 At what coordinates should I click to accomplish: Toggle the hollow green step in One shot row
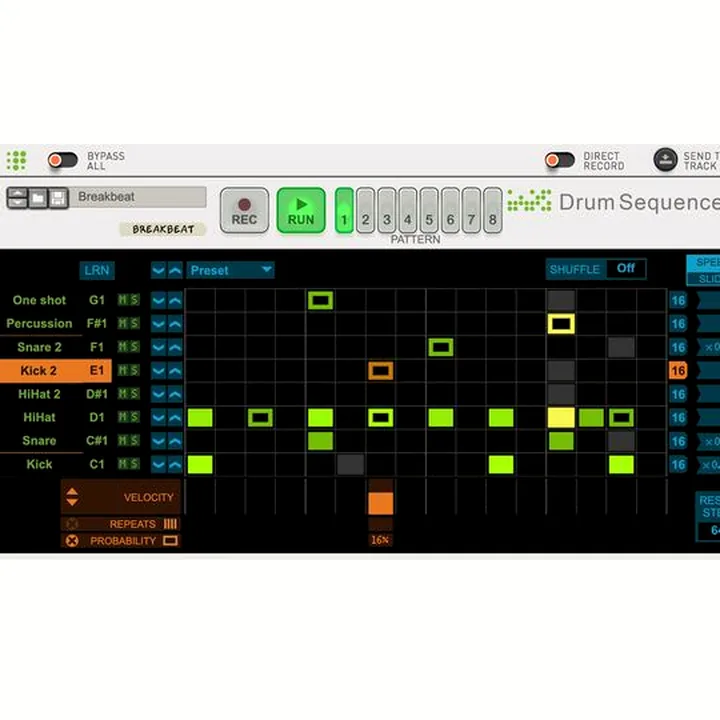(x=321, y=301)
